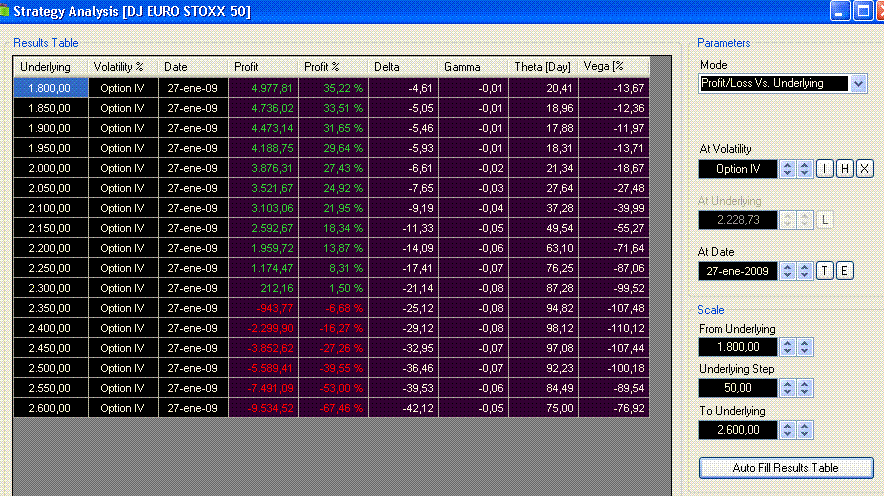Screen dimensions: 884x496
Task: Click 27-ene-09 date in the 2.100,00 row
Action: coord(193,208)
